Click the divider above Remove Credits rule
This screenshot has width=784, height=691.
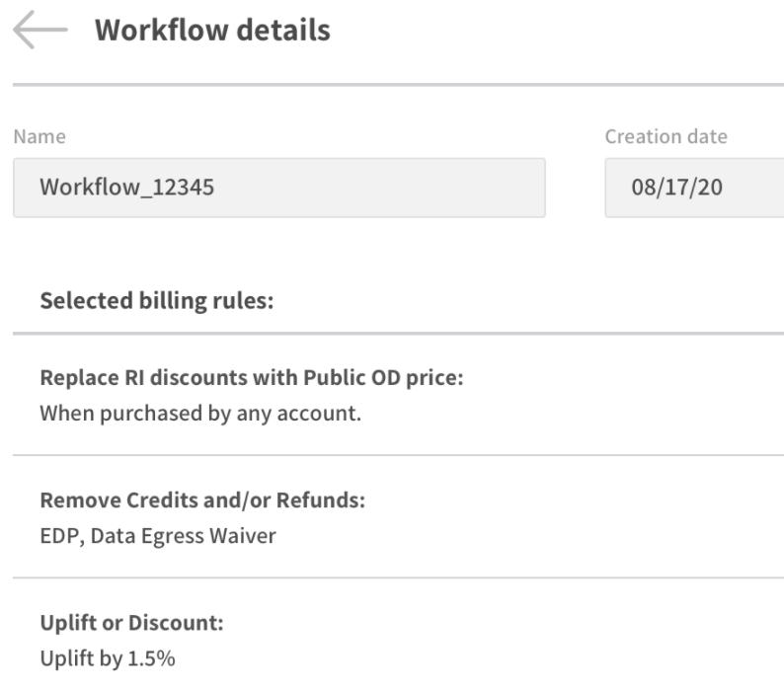coord(397,455)
